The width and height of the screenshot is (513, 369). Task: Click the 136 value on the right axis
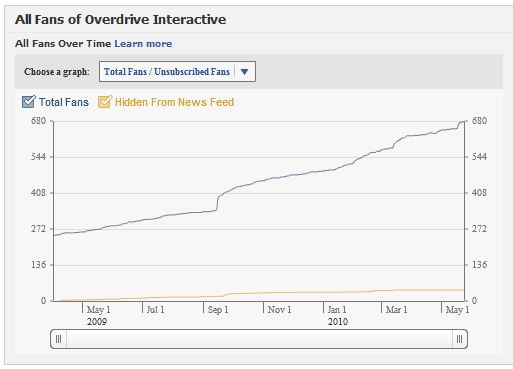click(479, 265)
